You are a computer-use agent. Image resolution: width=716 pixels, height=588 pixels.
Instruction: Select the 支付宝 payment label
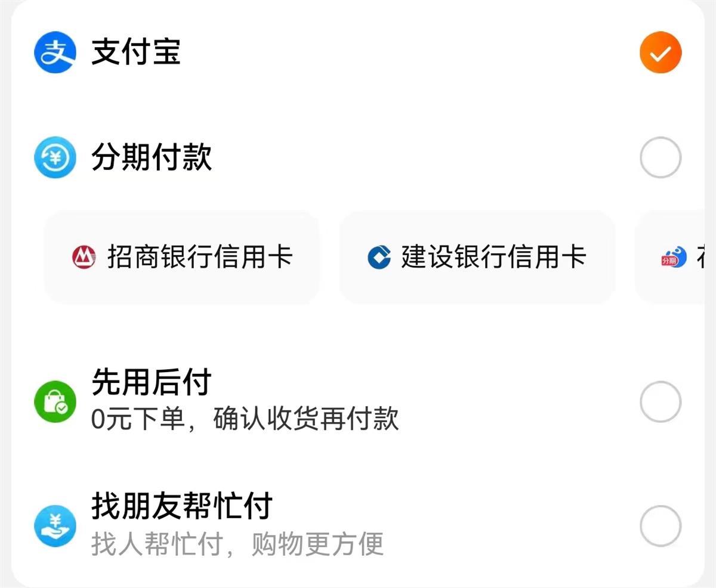136,52
